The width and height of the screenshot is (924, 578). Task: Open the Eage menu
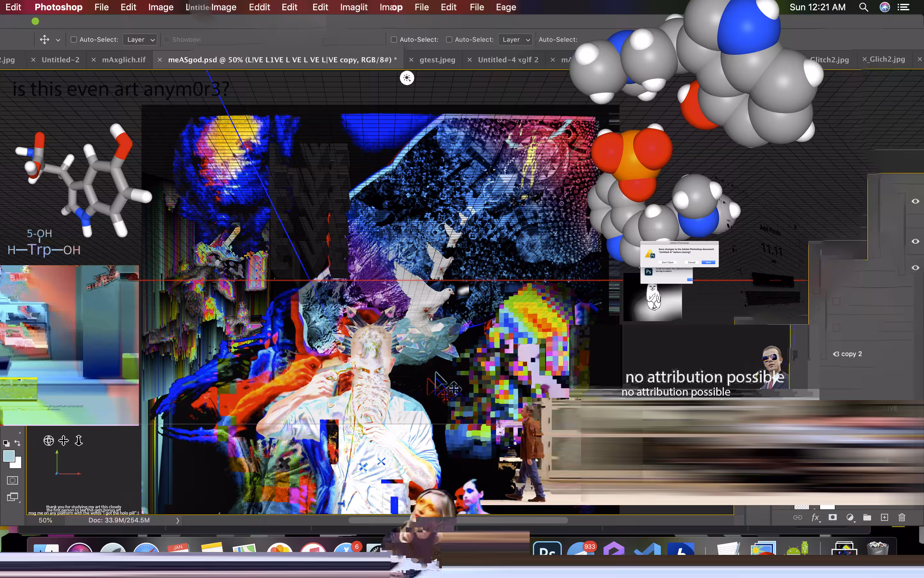coord(506,7)
